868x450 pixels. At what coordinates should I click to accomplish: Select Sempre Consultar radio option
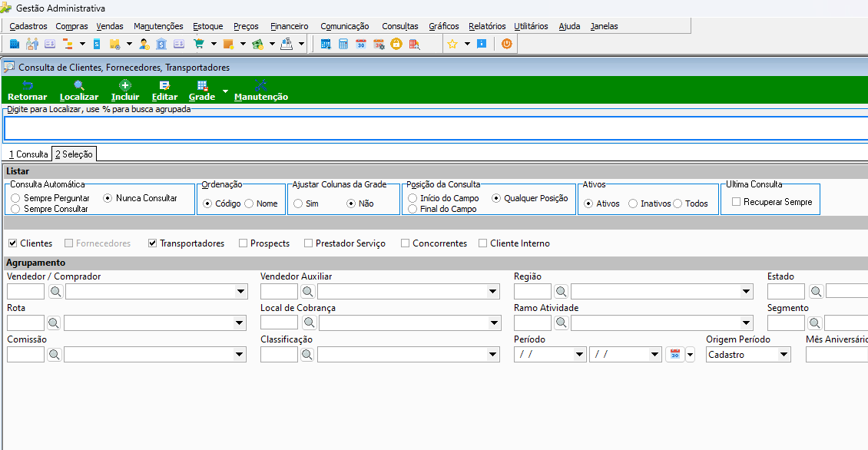pos(15,209)
